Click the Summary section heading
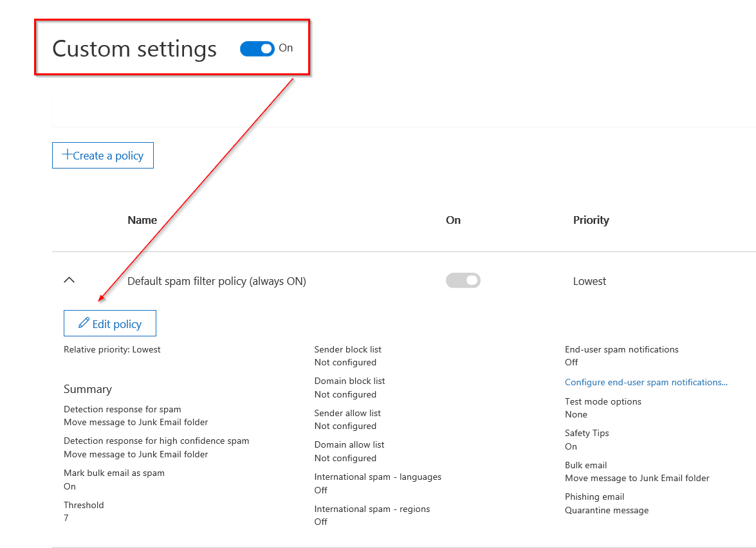The height and width of the screenshot is (548, 756). (88, 388)
